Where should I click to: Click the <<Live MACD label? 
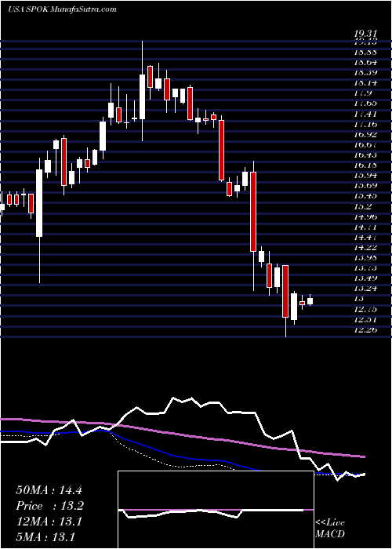click(330, 529)
